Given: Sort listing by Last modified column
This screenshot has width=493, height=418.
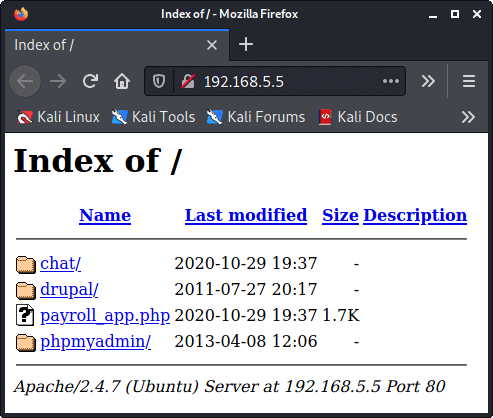Looking at the screenshot, I should tap(246, 215).
